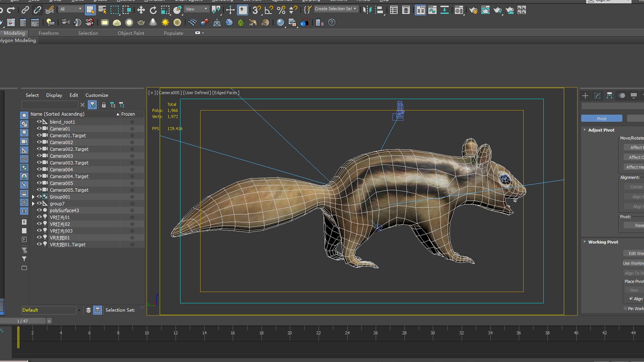This screenshot has width=644, height=362.
Task: Click the Mirror tool icon
Action: coord(367,10)
